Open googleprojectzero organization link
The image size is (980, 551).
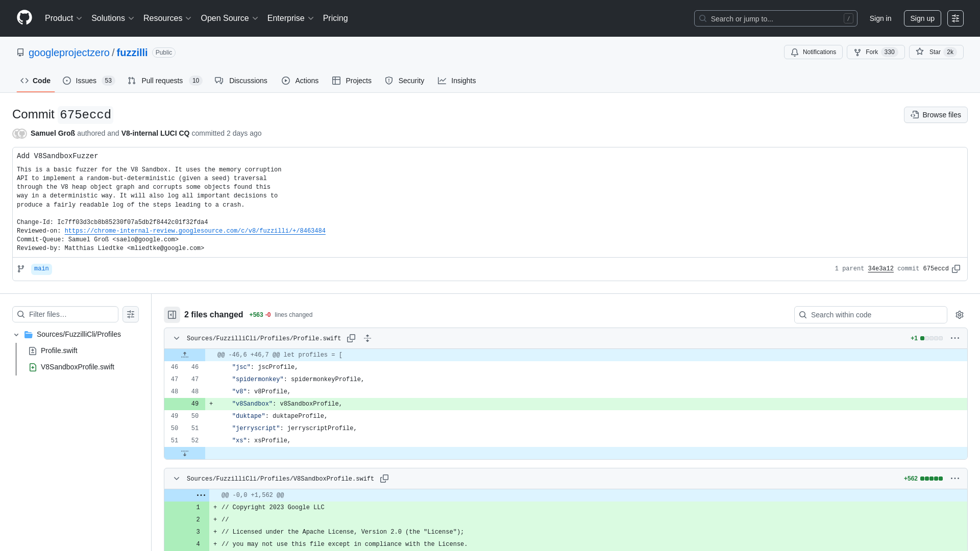tap(69, 53)
